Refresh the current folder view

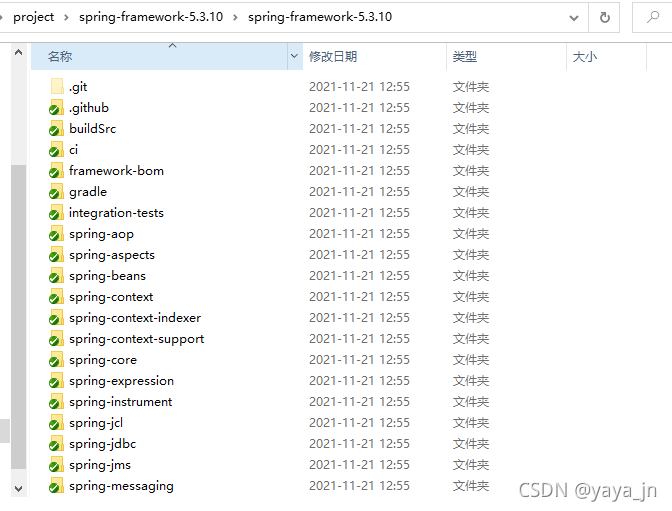point(604,17)
